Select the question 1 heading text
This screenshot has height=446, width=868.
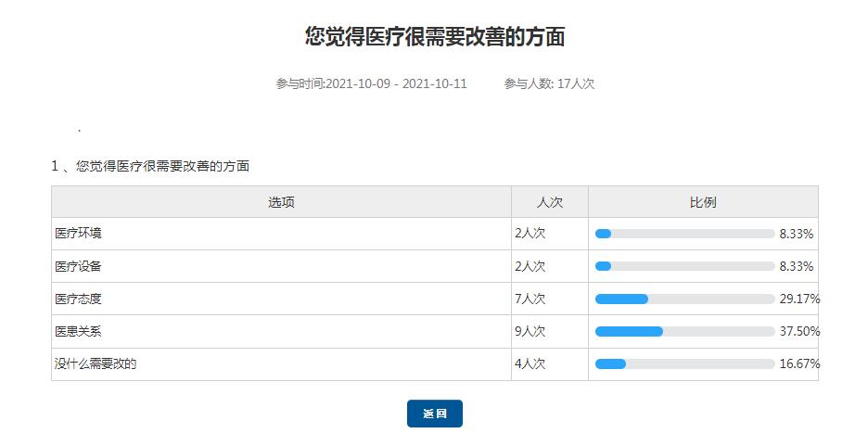(x=150, y=166)
